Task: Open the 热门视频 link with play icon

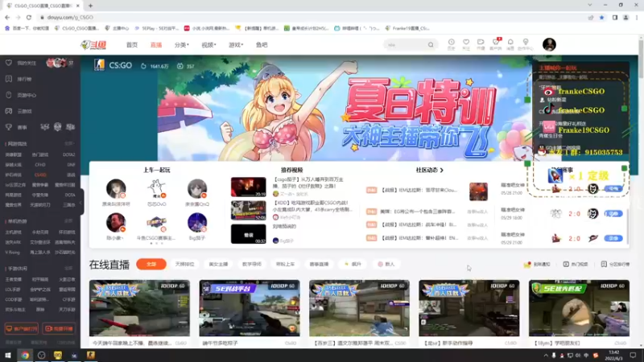Action: point(576,265)
